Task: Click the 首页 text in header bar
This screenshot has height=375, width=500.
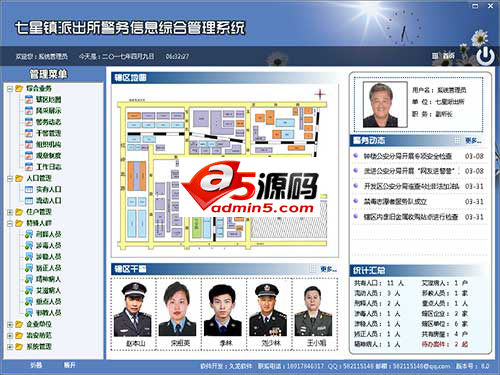Action: pos(448,56)
